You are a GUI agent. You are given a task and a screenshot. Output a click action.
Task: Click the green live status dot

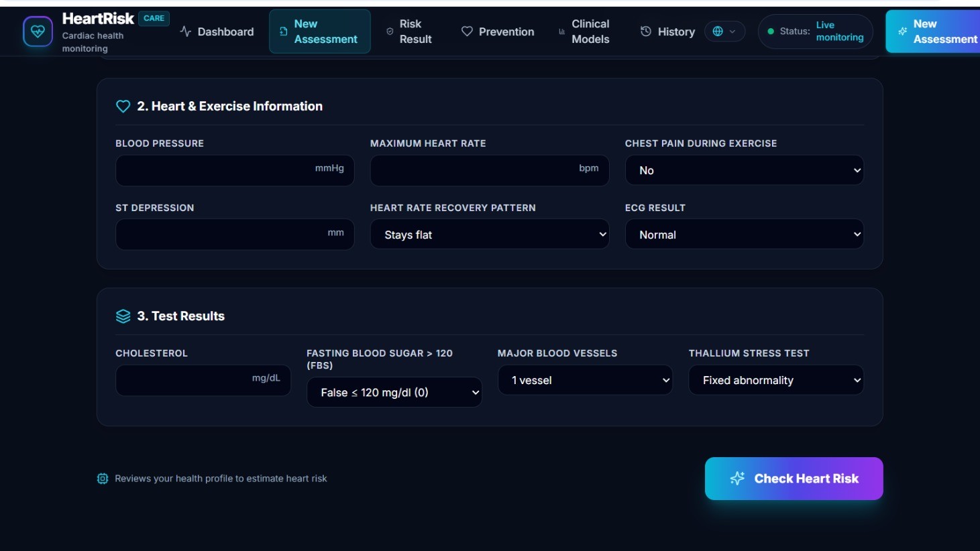click(x=771, y=32)
